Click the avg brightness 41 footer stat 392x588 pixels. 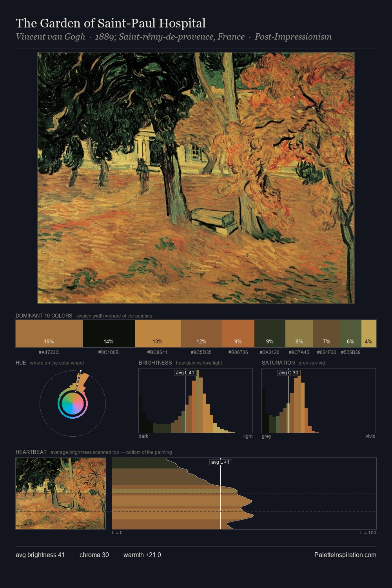(40, 555)
